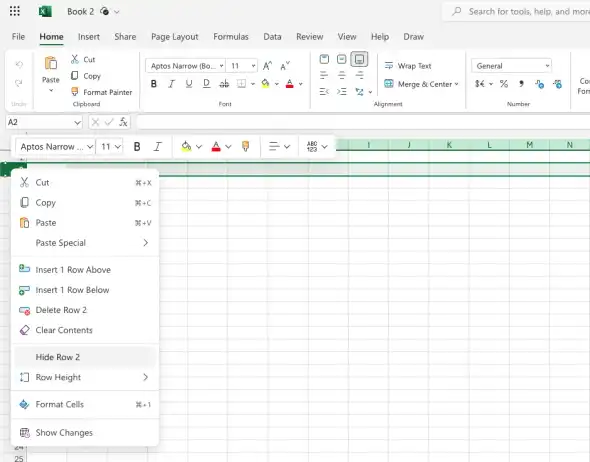Switch to the Formulas ribbon tab

231,36
